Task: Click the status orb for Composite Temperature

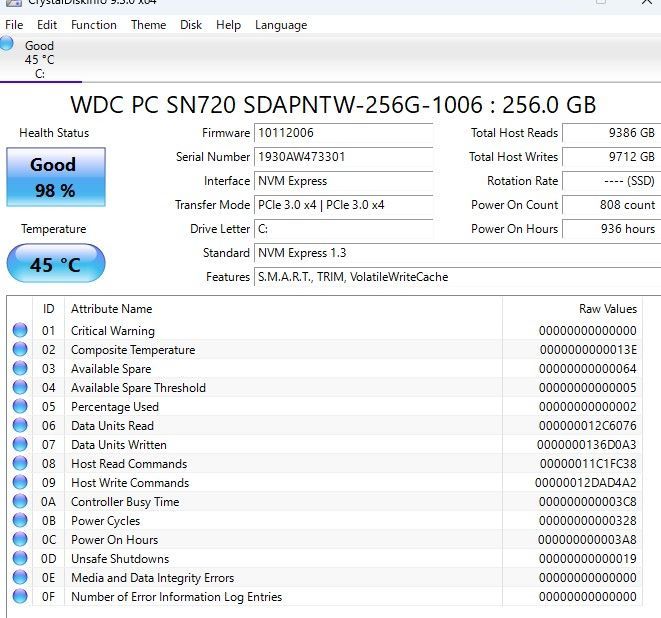Action: click(20, 349)
